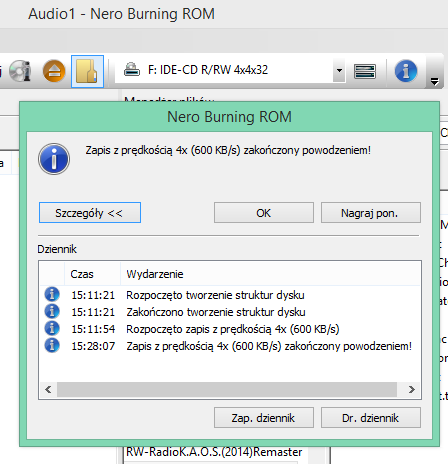The width and height of the screenshot is (448, 464).
Task: Click the Zap. dziennik button
Action: (264, 417)
